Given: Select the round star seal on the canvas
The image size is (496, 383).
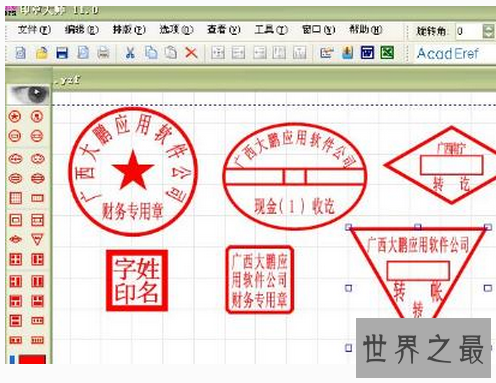Looking at the screenshot, I should click(x=133, y=172).
